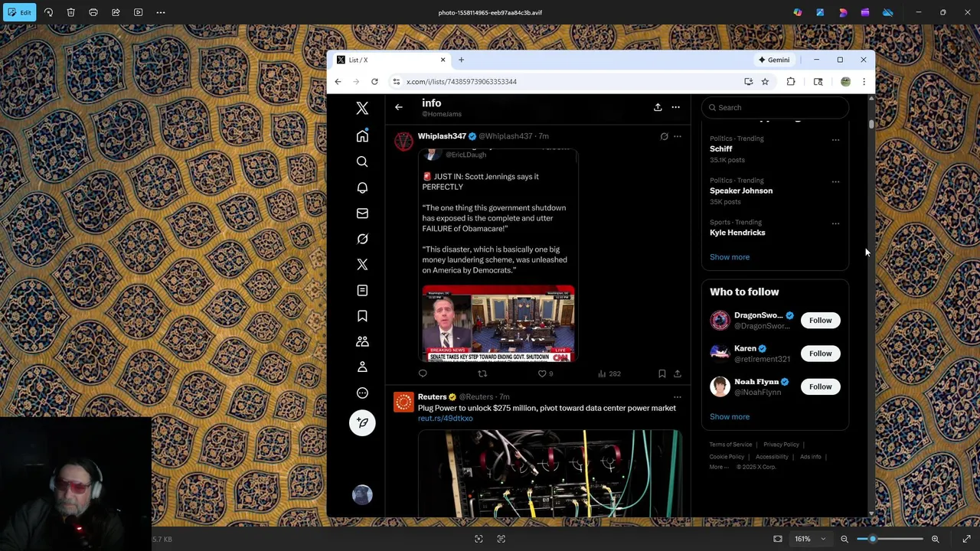Image resolution: width=980 pixels, height=551 pixels.
Task: Click the zoom in magnifier in Photos
Action: 935,539
